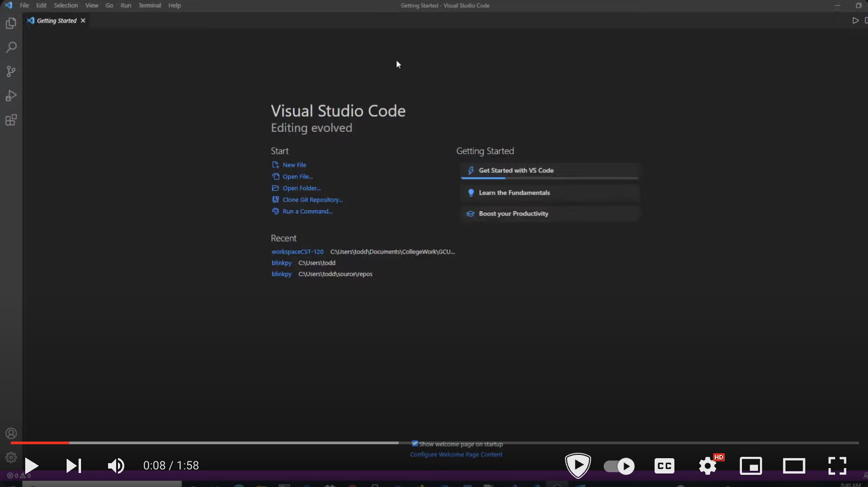This screenshot has width=868, height=487.
Task: Select the Search icon in activity bar
Action: tap(11, 46)
